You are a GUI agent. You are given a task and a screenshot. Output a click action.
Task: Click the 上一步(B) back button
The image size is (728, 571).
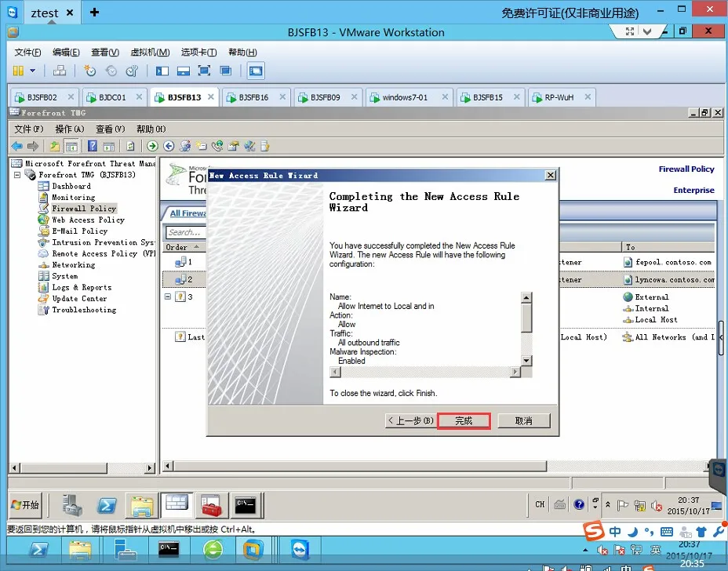(410, 421)
